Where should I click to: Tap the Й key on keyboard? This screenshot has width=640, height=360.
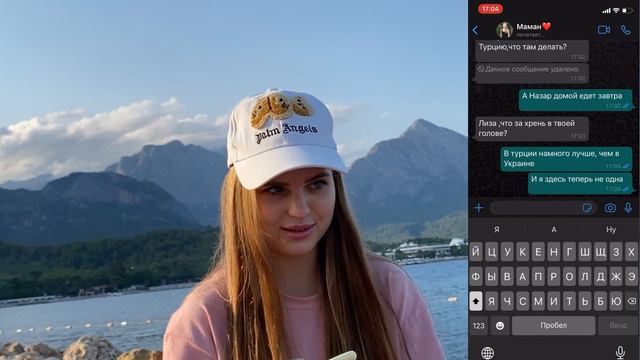pyautogui.click(x=476, y=252)
